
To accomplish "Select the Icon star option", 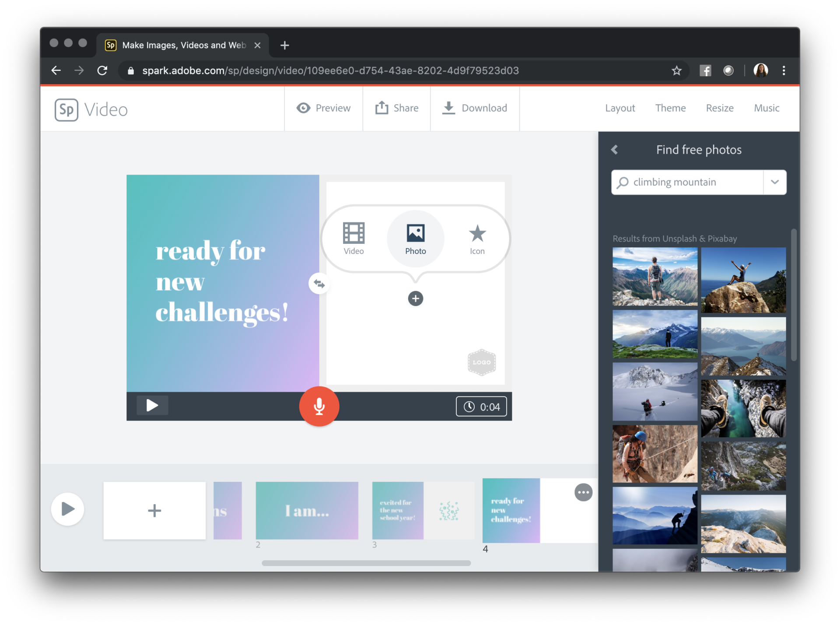I will (x=477, y=239).
